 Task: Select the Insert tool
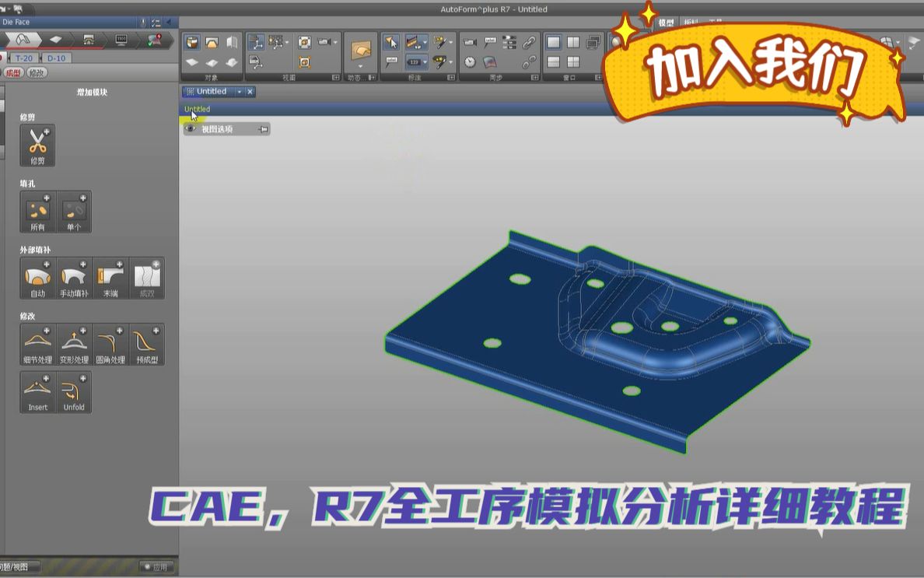click(37, 391)
